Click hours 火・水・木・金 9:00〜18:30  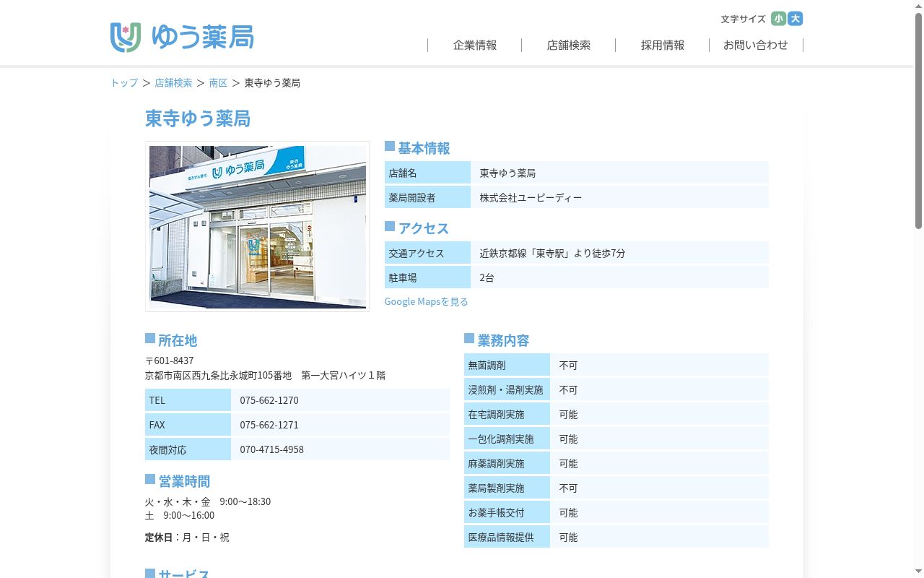(x=208, y=501)
